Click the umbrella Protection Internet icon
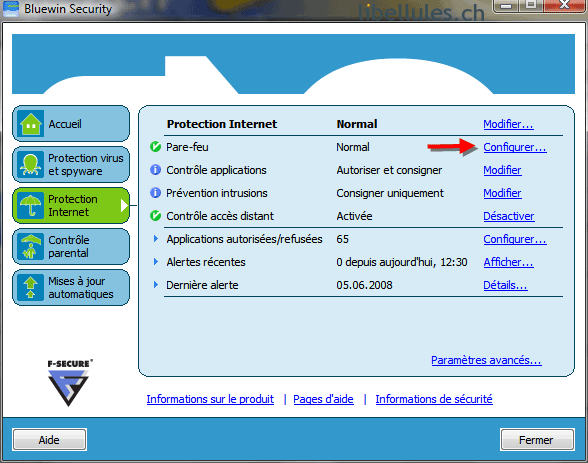The image size is (588, 463). tap(31, 205)
